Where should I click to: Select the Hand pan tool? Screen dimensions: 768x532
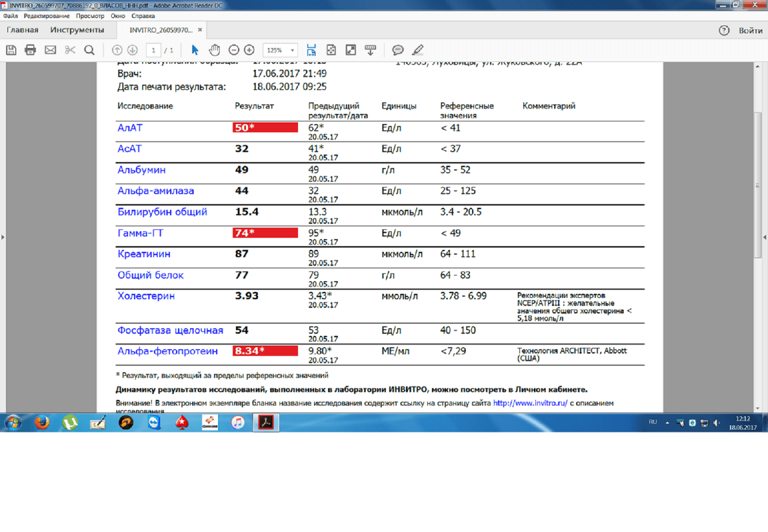(214, 50)
